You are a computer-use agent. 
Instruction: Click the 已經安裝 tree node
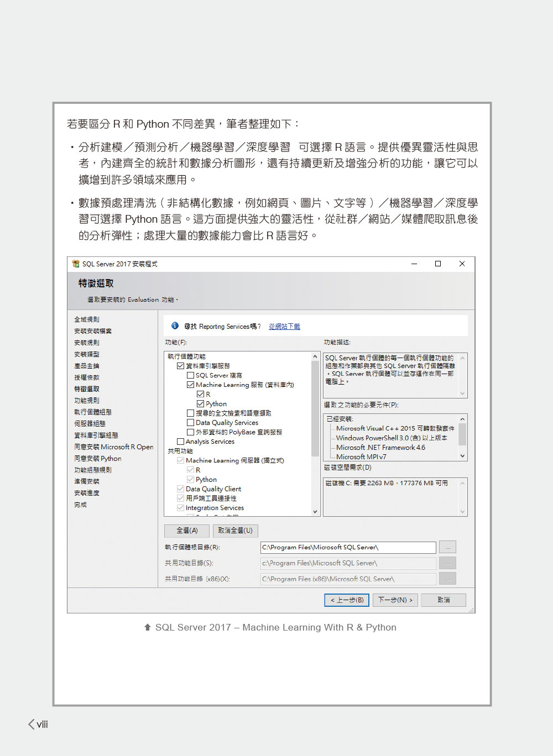point(340,419)
